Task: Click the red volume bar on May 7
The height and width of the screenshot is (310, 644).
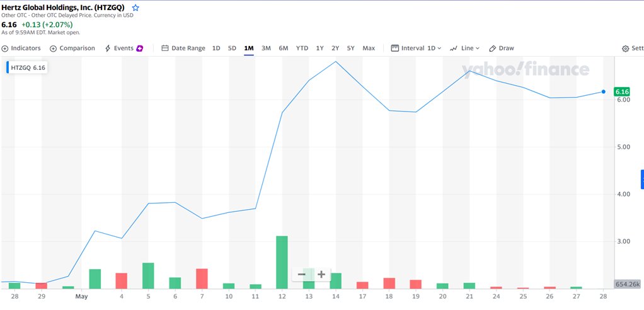Action: [x=202, y=278]
